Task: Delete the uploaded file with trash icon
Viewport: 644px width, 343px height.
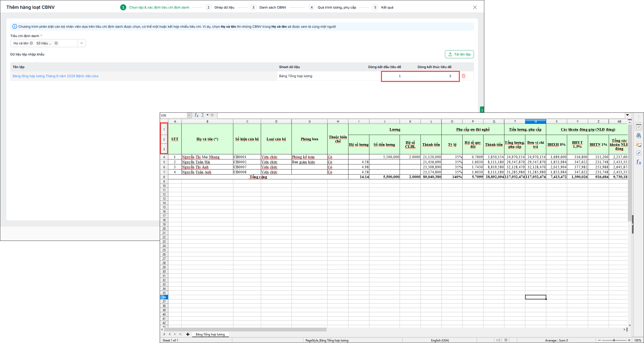Action: click(464, 76)
